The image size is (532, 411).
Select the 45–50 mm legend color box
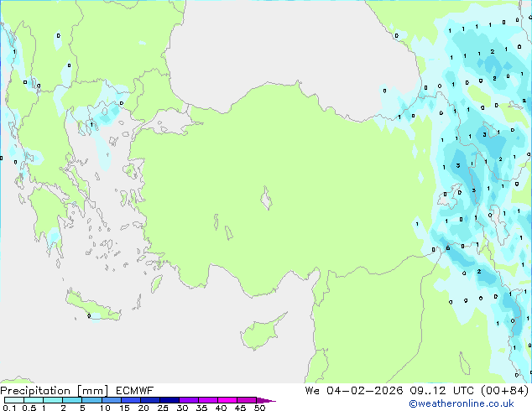point(247,400)
